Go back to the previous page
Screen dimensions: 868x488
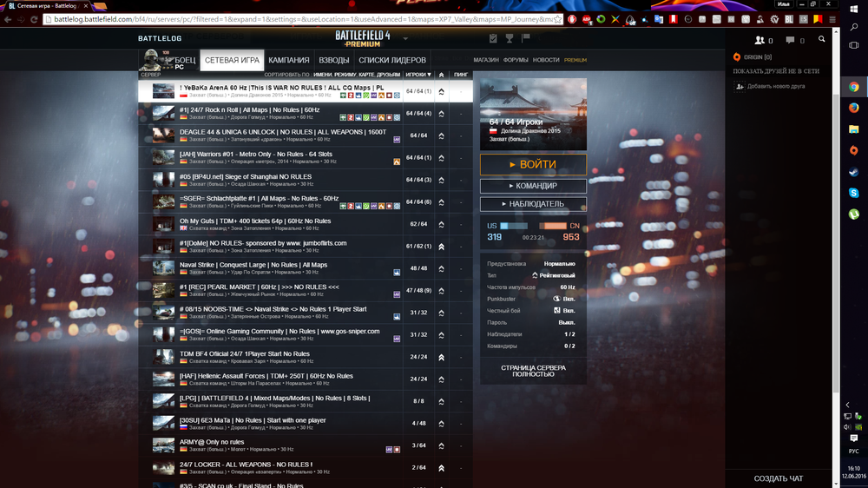tap(8, 19)
